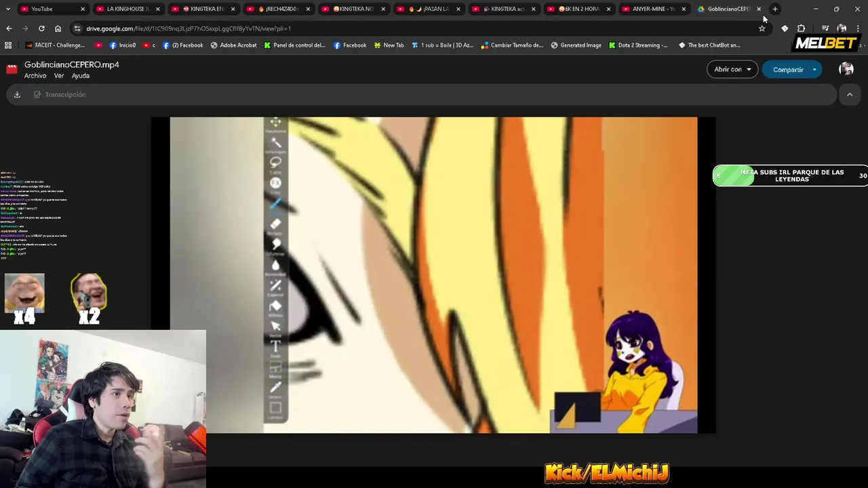Download the GoblincianoCEPERO.mp4 file
Screen dimensions: 868x488
(x=17, y=95)
